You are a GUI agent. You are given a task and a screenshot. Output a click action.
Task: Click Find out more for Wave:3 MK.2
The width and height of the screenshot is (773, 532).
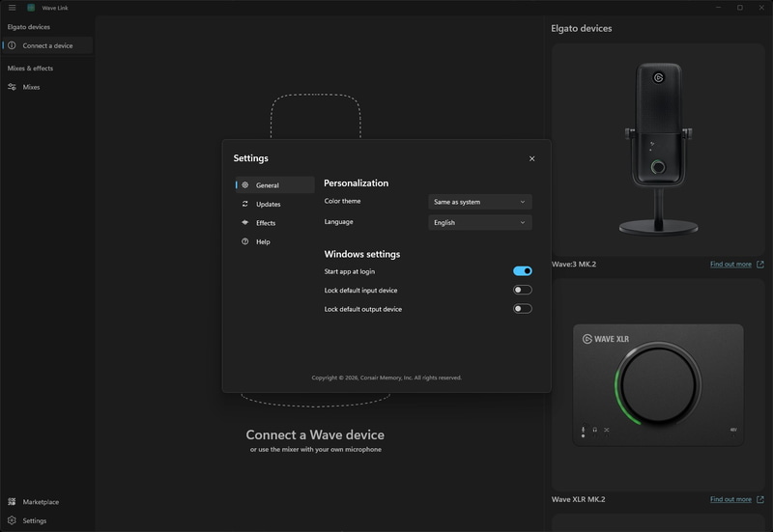[x=730, y=264]
